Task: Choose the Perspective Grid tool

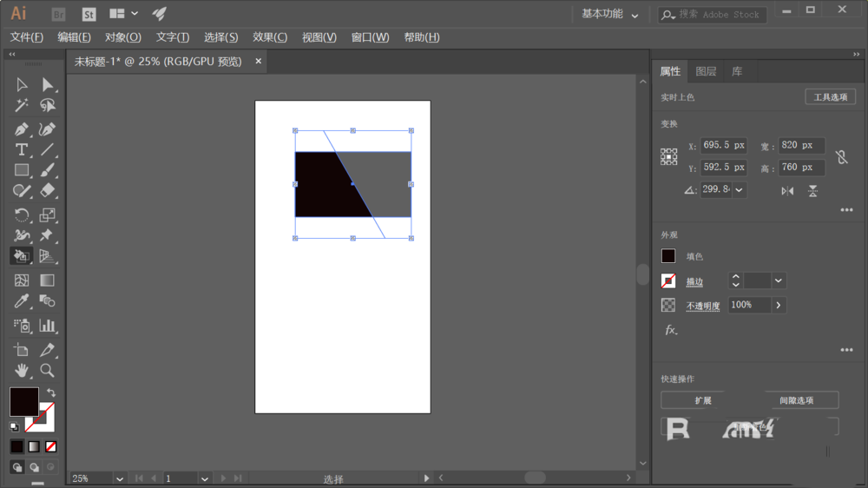Action: click(47, 256)
